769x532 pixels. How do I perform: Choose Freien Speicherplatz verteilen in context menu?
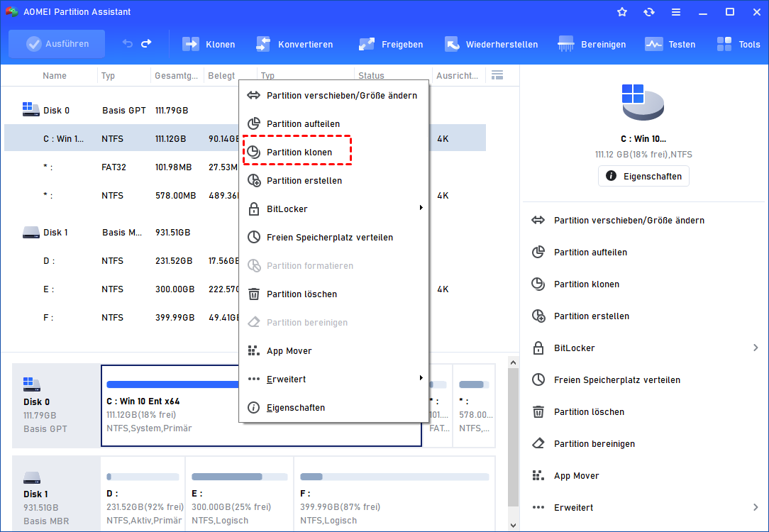tap(333, 238)
